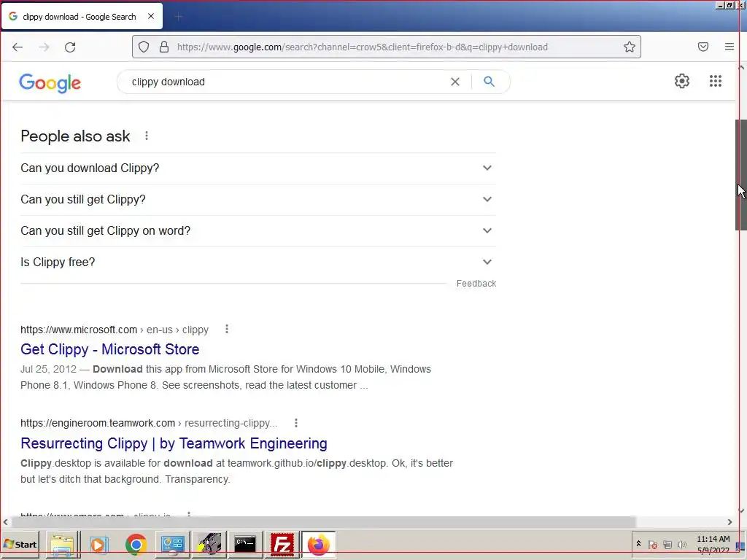Run the search with the magnifier icon
747x560 pixels.
click(x=489, y=82)
